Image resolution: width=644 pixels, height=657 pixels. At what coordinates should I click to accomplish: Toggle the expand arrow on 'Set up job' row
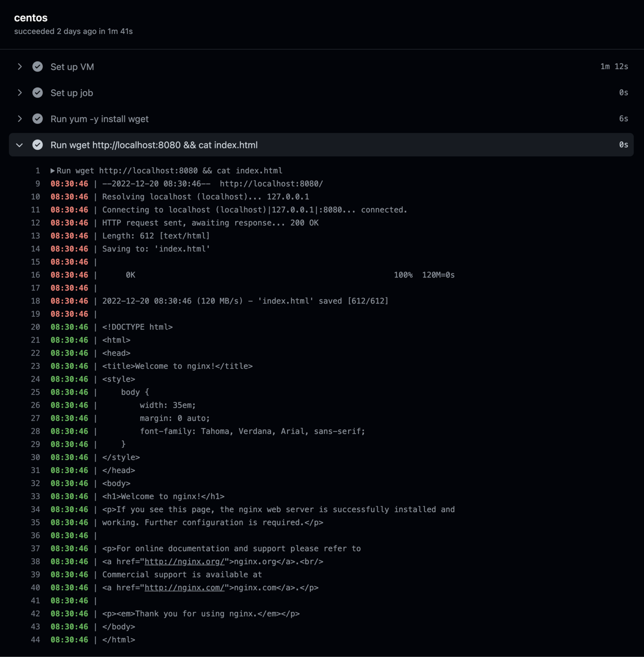[x=20, y=93]
